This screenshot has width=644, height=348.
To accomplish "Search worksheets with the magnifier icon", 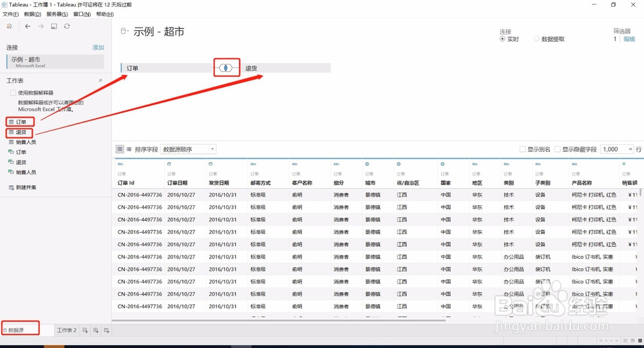I will (x=100, y=80).
